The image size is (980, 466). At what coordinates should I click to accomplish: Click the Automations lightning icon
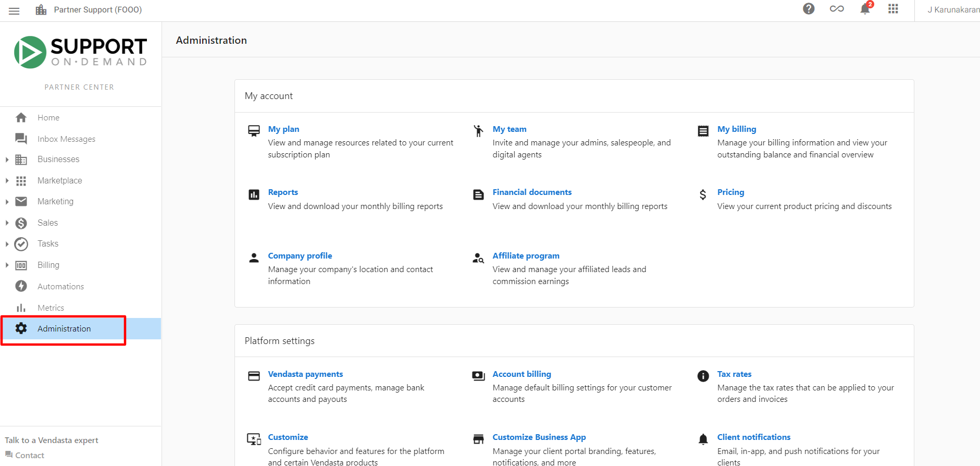(21, 286)
